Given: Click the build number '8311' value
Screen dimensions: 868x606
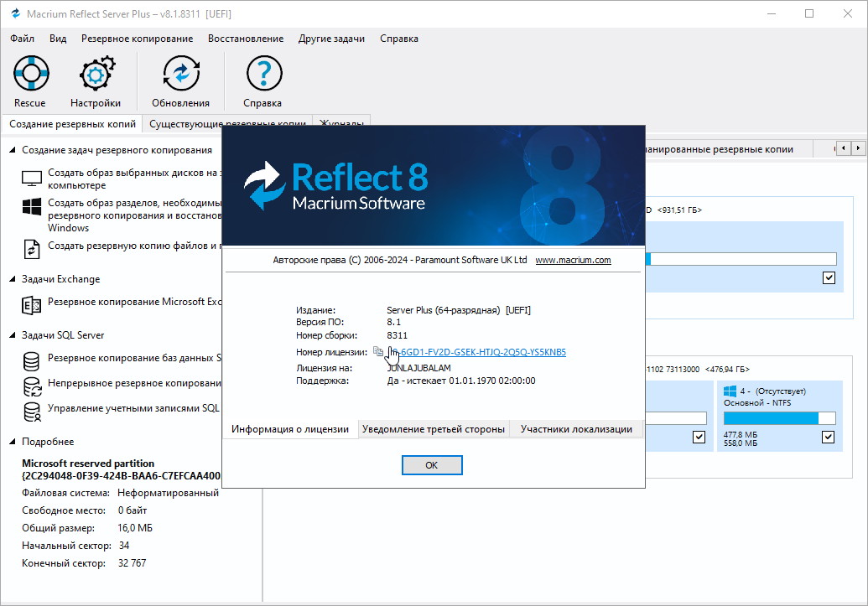Looking at the screenshot, I should pos(397,335).
